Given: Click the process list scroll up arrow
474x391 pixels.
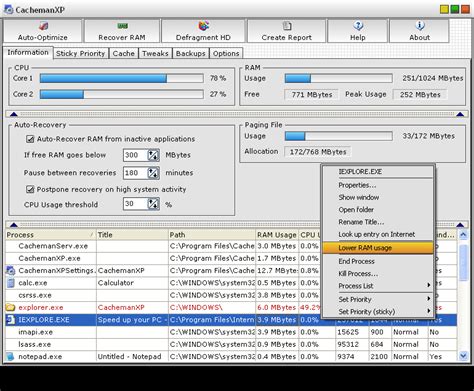Looking at the screenshot, I should coord(463,235).
